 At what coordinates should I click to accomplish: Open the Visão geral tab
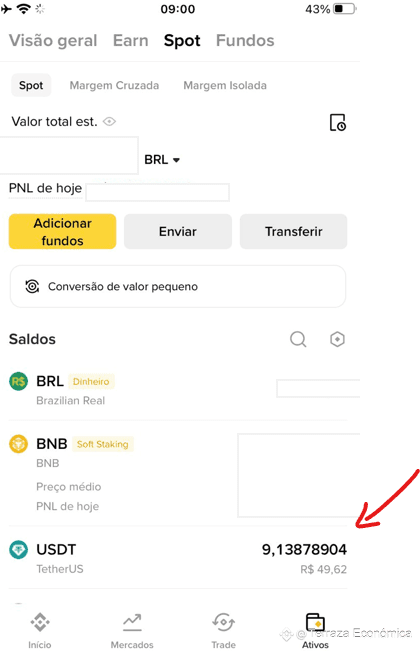click(x=53, y=41)
